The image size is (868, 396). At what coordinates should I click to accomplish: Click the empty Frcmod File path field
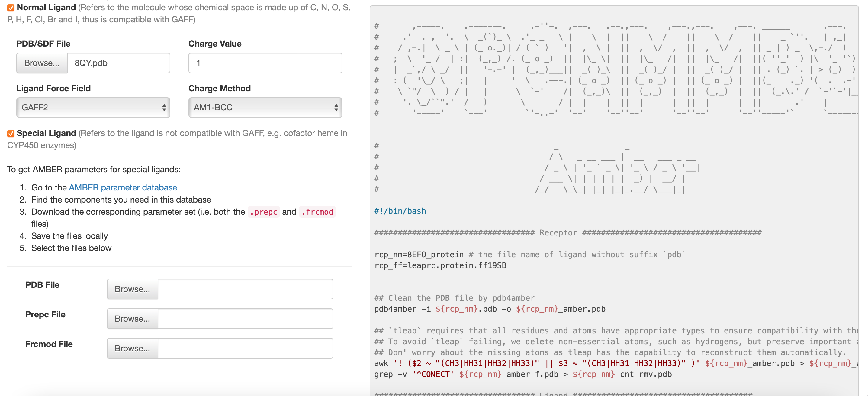pos(245,349)
